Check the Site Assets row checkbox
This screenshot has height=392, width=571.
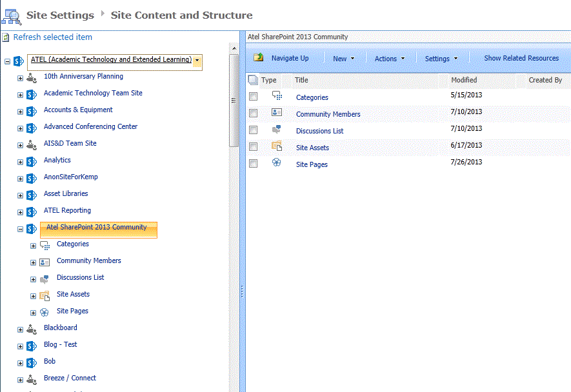[254, 147]
